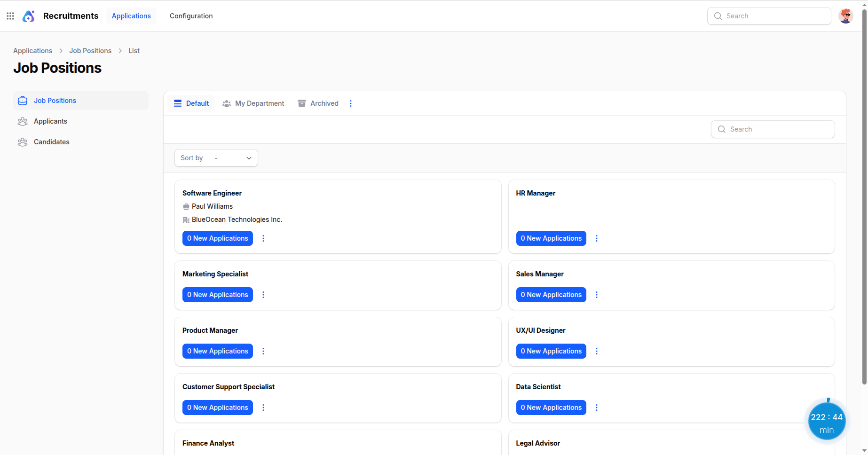
Task: Open the Applications breadcrumb link
Action: point(32,50)
